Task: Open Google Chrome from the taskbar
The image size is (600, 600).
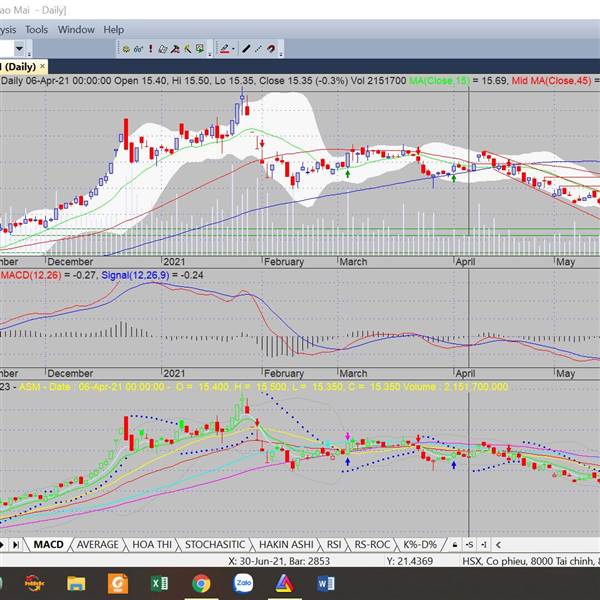Action: point(201,584)
